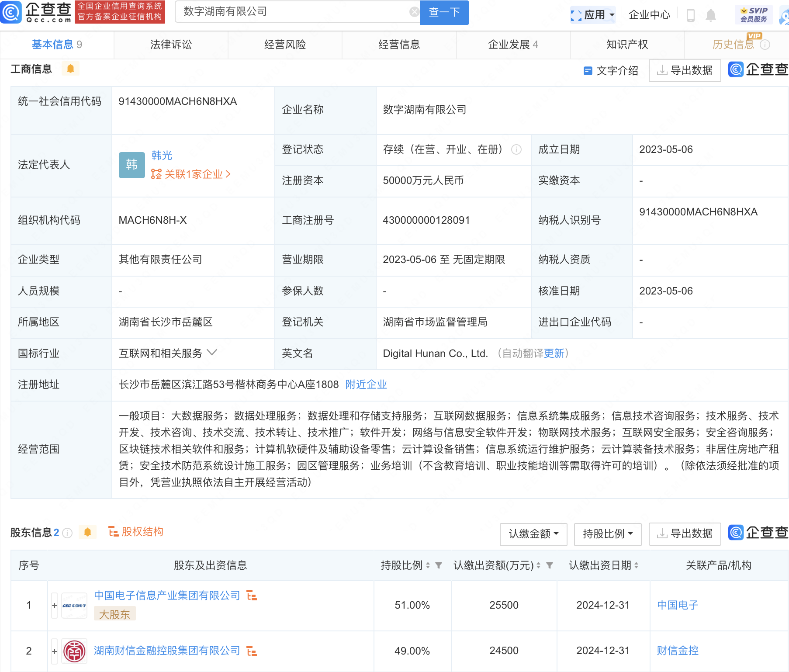Viewport: 789px width, 672px height.
Task: Sort by 持股比例 column arrows
Action: click(x=428, y=565)
